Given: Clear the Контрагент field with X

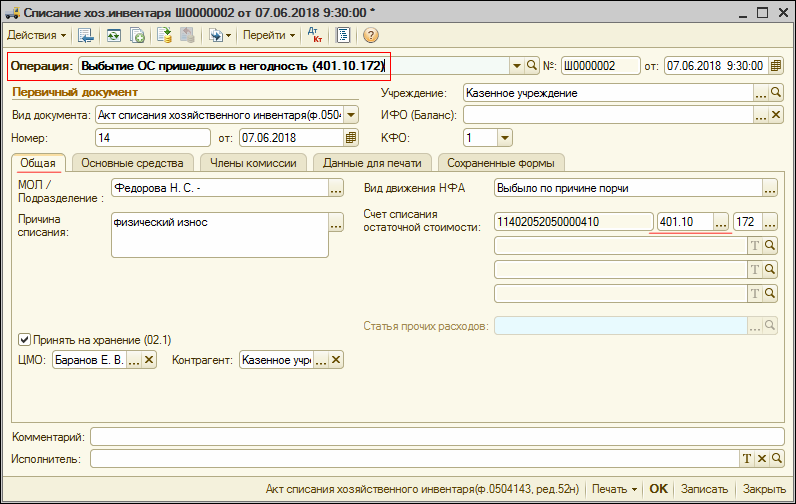Looking at the screenshot, I should (336, 360).
